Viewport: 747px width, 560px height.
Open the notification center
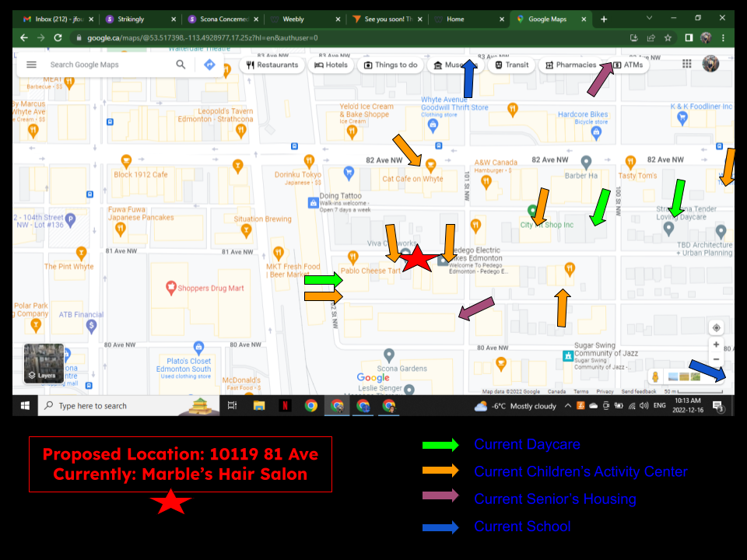(717, 406)
